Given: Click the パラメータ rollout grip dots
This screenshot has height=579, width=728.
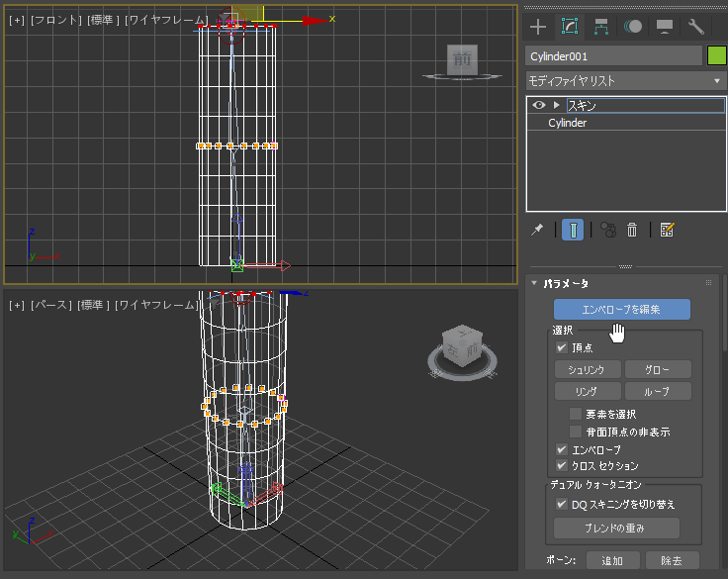Looking at the screenshot, I should 708,282.
